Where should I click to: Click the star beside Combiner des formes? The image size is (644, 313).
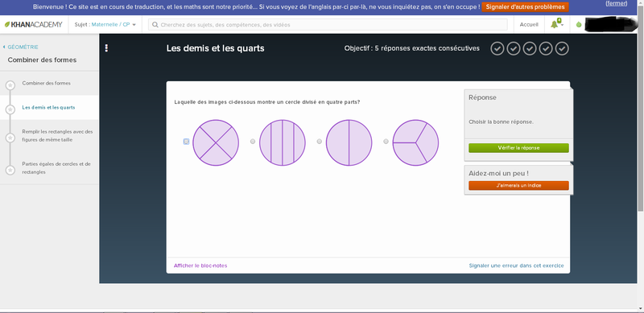(10, 85)
